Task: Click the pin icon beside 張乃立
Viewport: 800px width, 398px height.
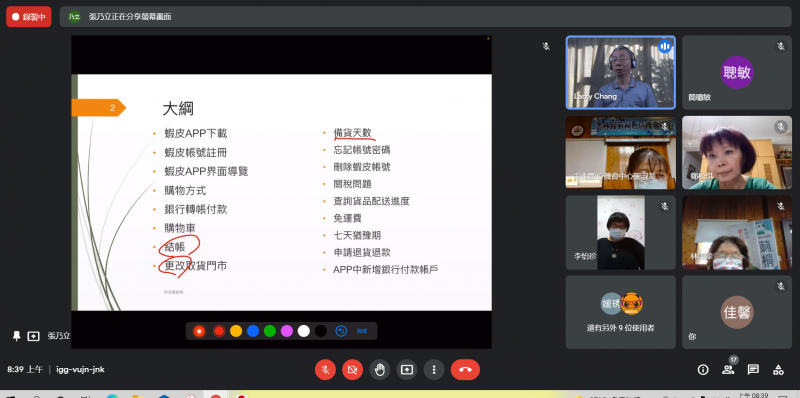Action: click(x=16, y=336)
